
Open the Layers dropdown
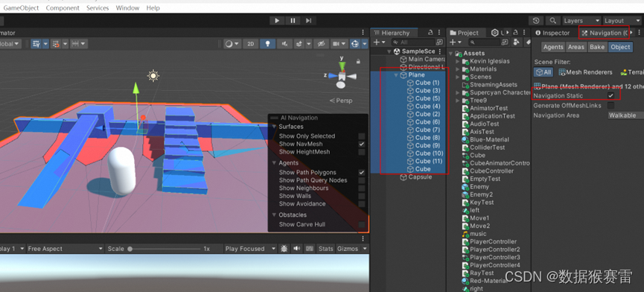point(581,21)
